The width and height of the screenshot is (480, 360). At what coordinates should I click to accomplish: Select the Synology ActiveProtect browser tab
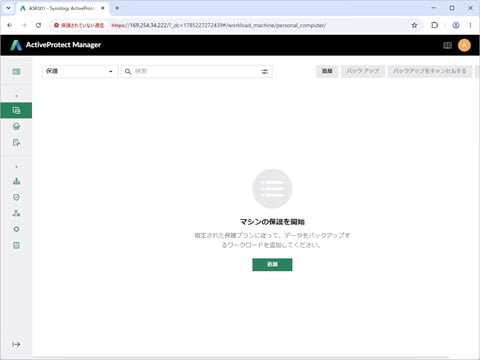click(63, 8)
